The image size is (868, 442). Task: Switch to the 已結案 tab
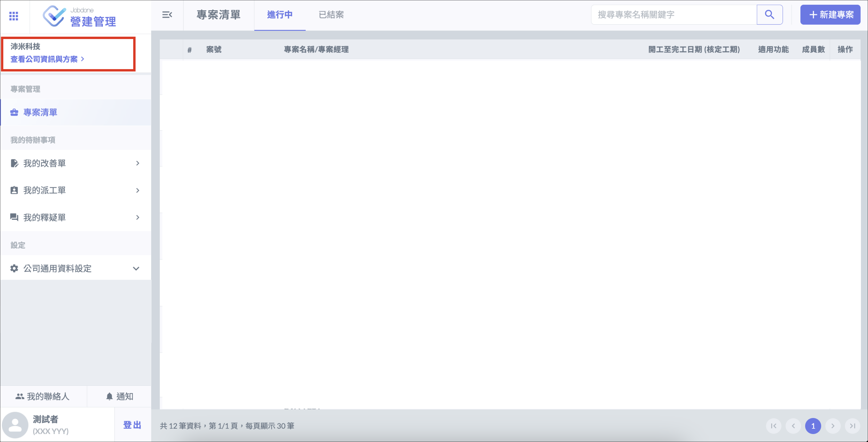click(x=331, y=15)
